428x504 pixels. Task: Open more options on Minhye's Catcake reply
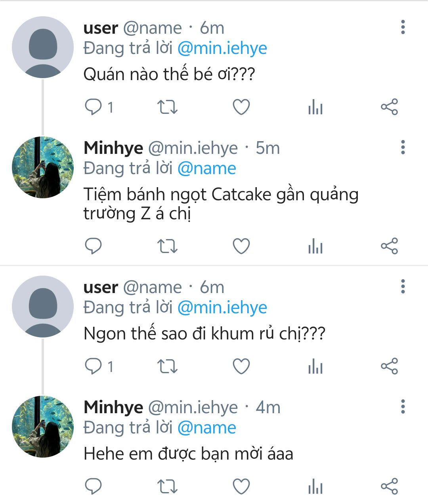[403, 148]
